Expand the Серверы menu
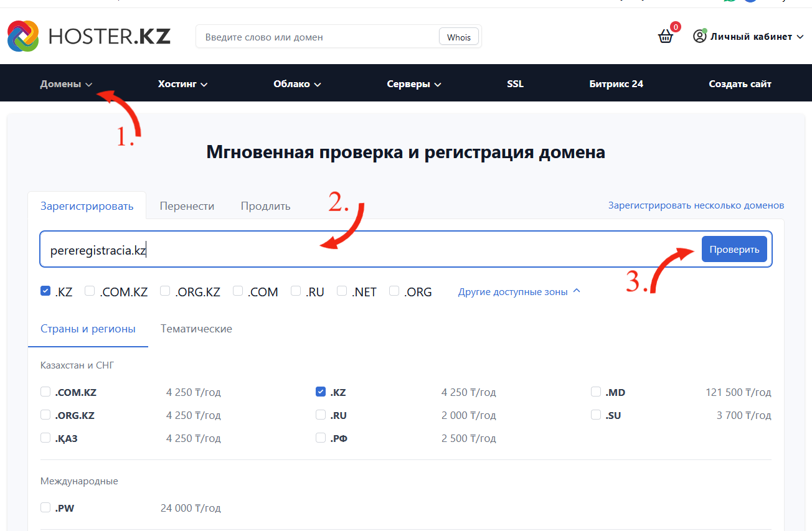Viewport: 812px width, 531px height. [414, 83]
